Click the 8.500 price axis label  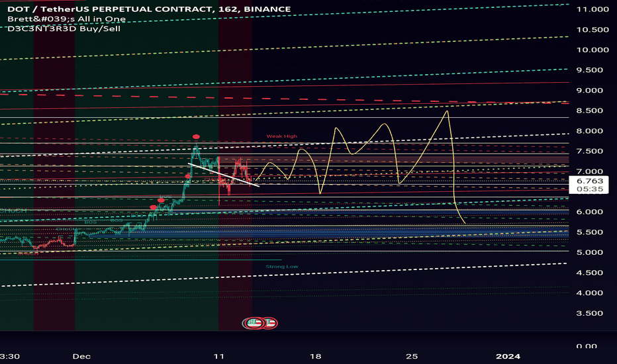point(589,111)
